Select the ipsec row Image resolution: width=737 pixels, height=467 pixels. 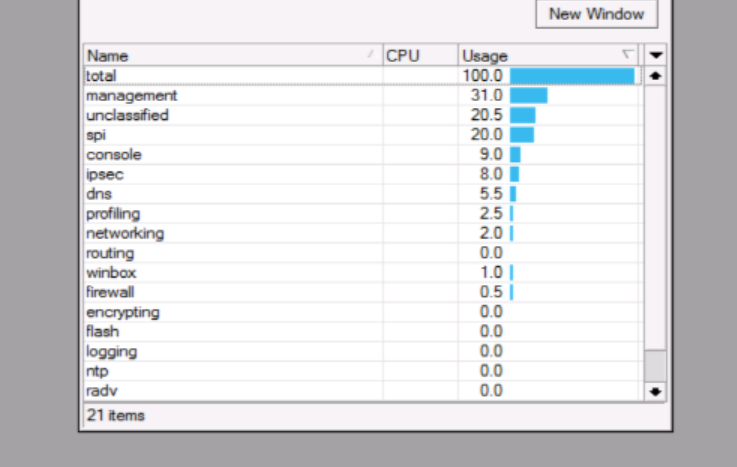pyautogui.click(x=363, y=174)
